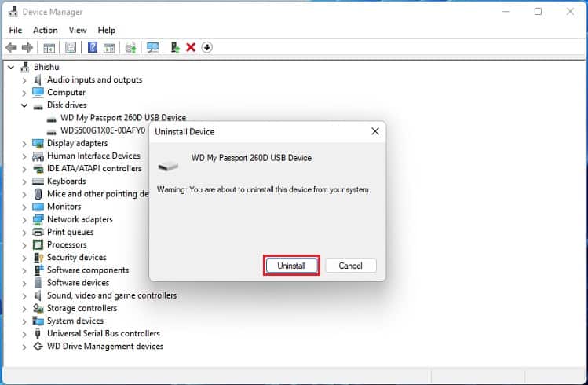Viewport: 588px width, 385px height.
Task: Click the Print queues printer icon
Action: coord(38,232)
